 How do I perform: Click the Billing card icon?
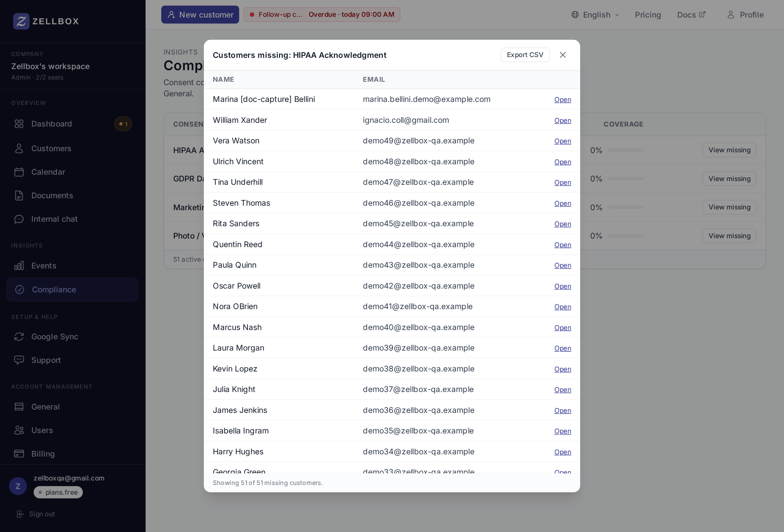pyautogui.click(x=19, y=454)
